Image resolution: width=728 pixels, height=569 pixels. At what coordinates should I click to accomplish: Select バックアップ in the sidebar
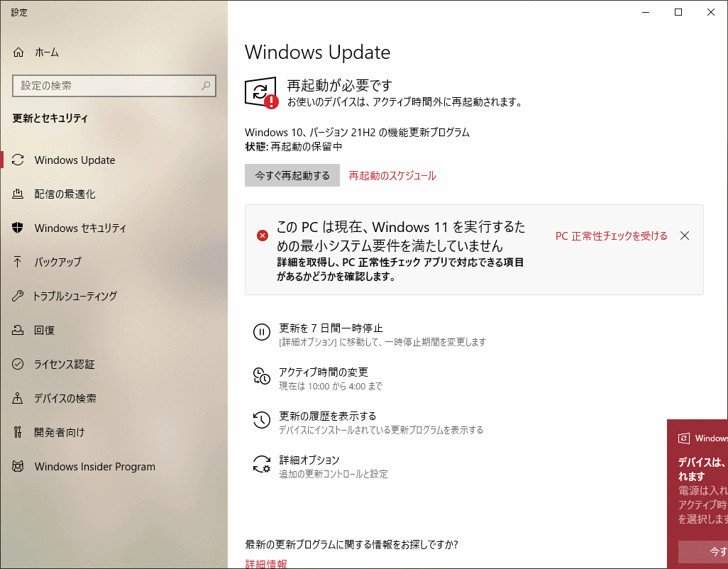tap(114, 262)
